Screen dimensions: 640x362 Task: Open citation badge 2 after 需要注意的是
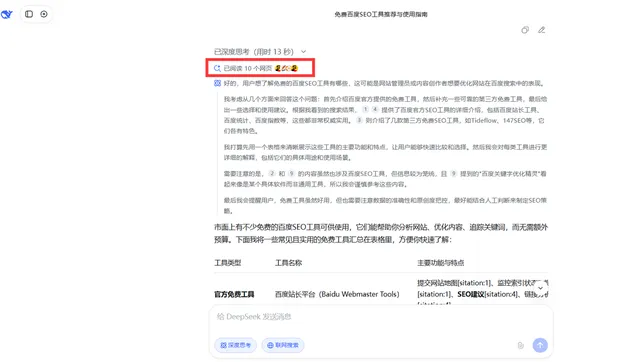pos(272,173)
